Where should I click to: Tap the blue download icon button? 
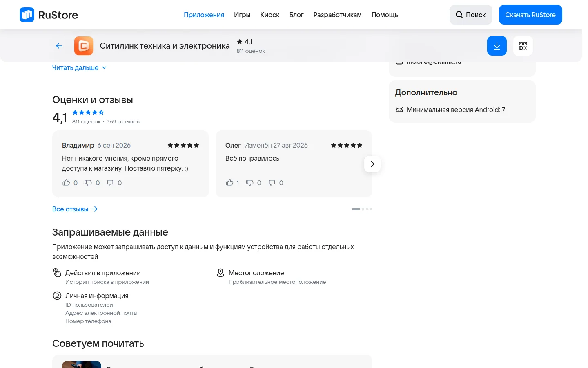point(497,46)
